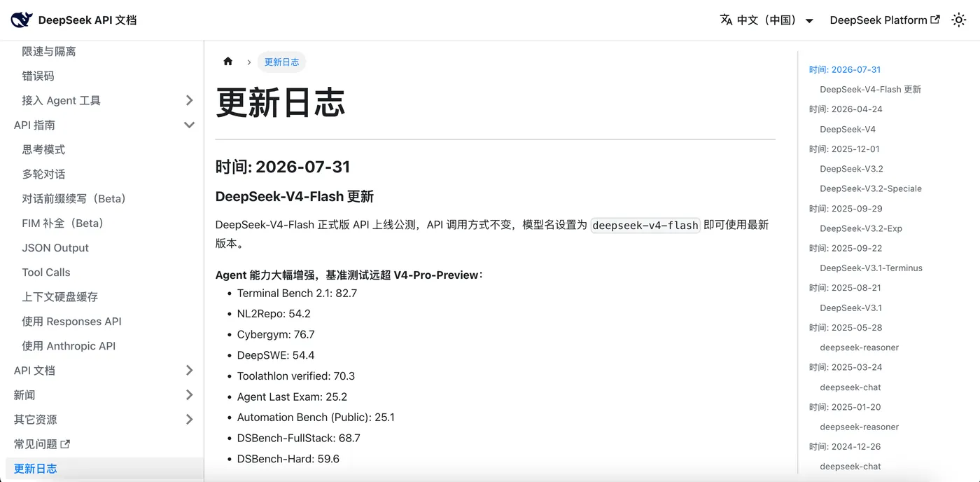Viewport: 980px width, 482px height.
Task: Expand the 新闻 sidebar chevron
Action: [x=189, y=394]
